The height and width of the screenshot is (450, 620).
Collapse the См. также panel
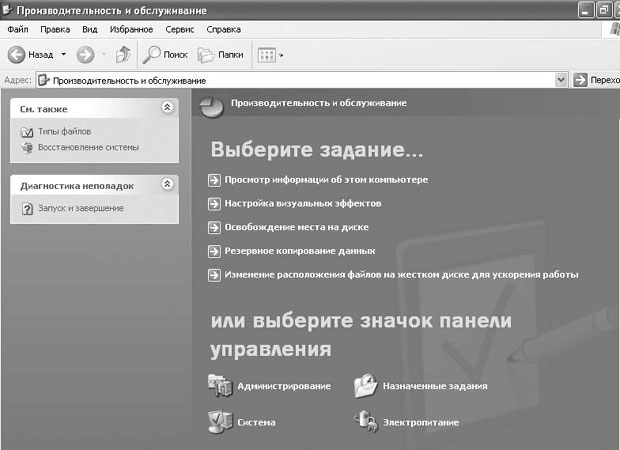click(167, 107)
